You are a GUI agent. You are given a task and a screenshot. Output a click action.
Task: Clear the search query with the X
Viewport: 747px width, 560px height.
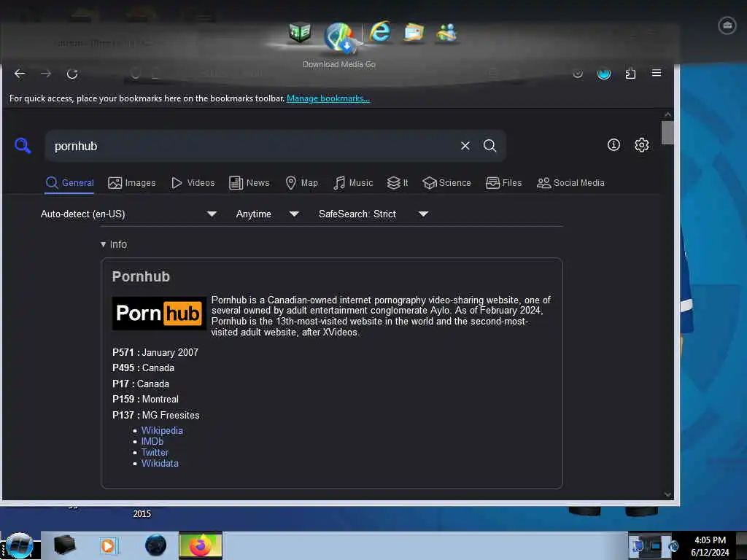point(465,146)
